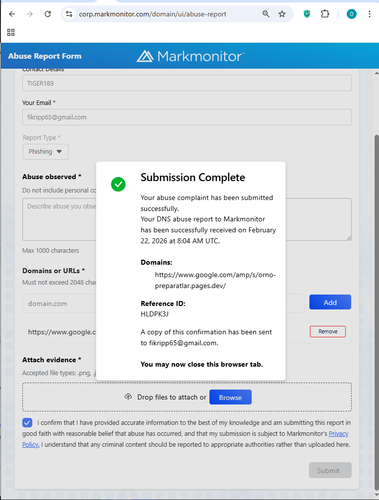Click the address bar URL text
Image resolution: width=379 pixels, height=500 pixels.
[152, 14]
